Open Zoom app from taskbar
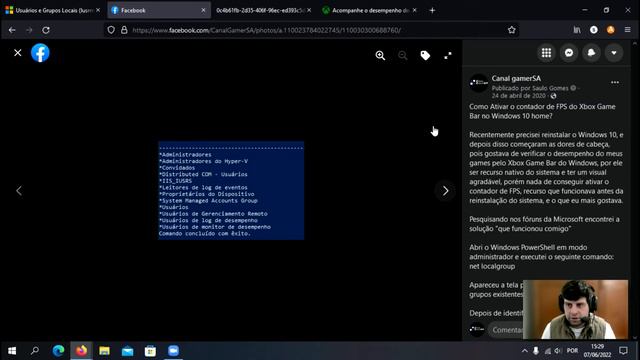The width and height of the screenshot is (640, 360). [173, 351]
